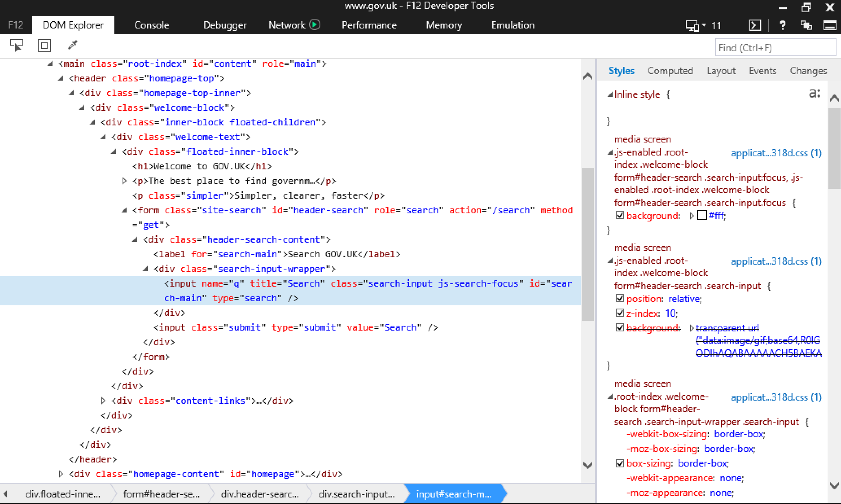Open the Help question mark icon
Image resolution: width=841 pixels, height=504 pixels.
click(x=782, y=25)
